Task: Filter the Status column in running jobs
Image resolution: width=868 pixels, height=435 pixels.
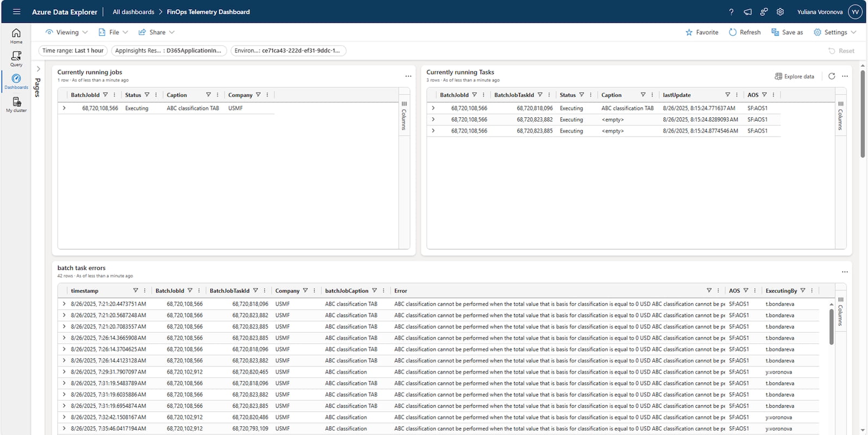Action: click(147, 94)
